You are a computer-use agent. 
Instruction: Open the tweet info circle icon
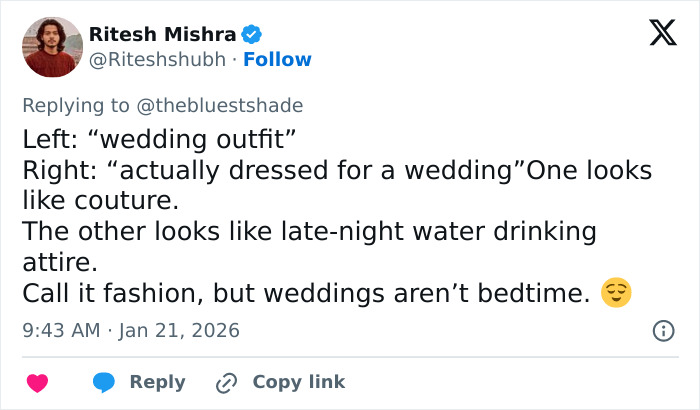[x=662, y=330]
